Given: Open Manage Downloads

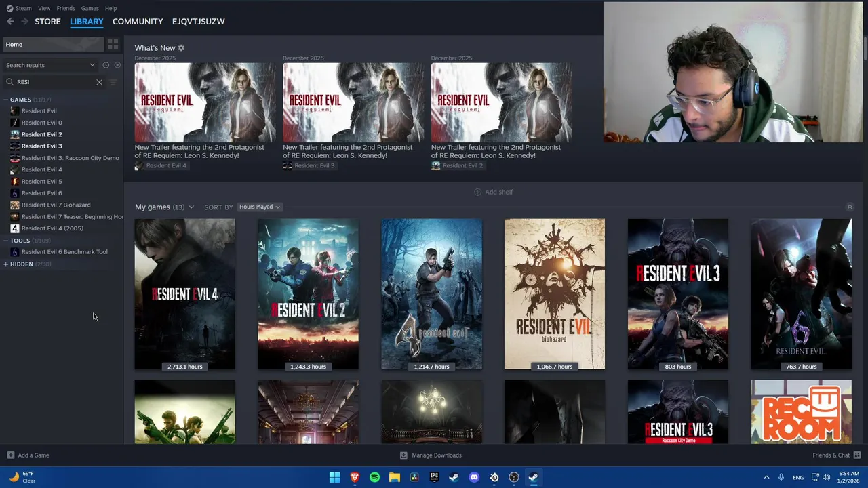Looking at the screenshot, I should coord(431,455).
